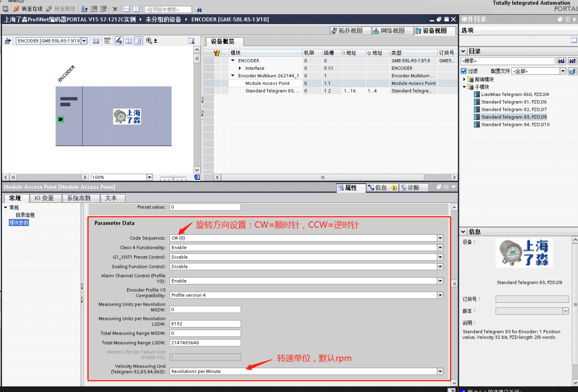Split editor space horizontally icon
The image size is (578, 392).
pos(126,9)
